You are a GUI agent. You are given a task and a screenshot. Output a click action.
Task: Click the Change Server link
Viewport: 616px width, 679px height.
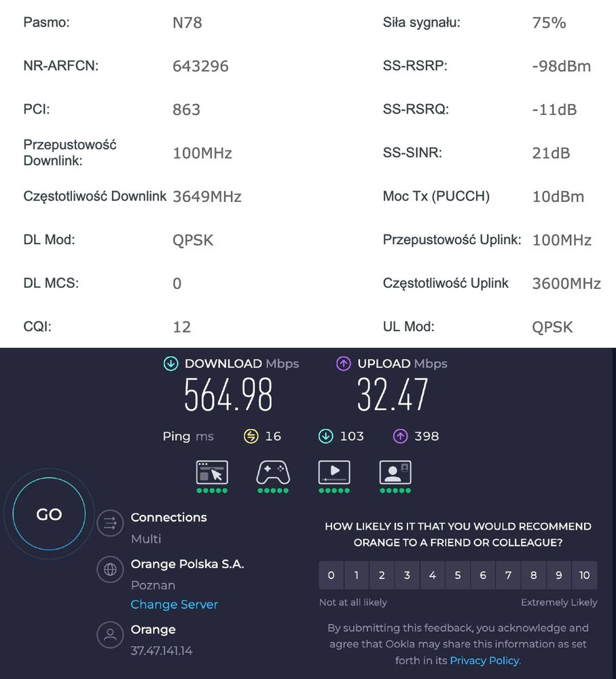tap(174, 604)
